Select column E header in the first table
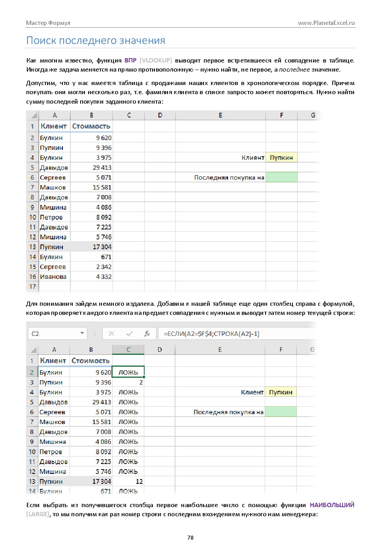This screenshot has height=555, width=392. click(220, 115)
